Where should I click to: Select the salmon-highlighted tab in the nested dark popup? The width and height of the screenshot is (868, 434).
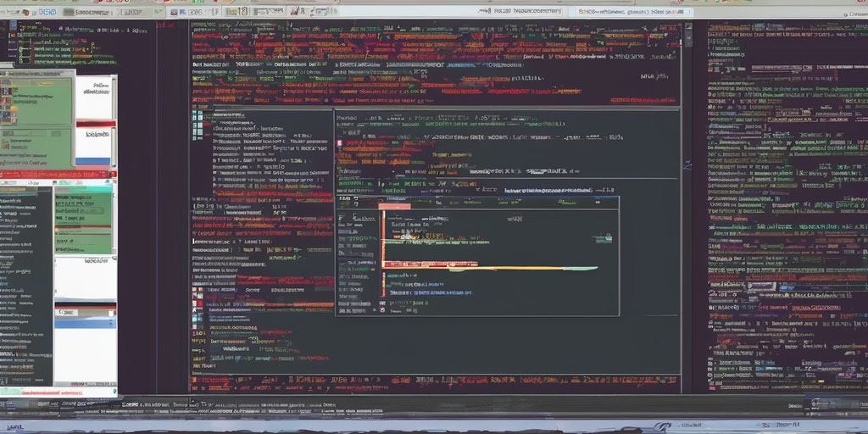click(395, 206)
